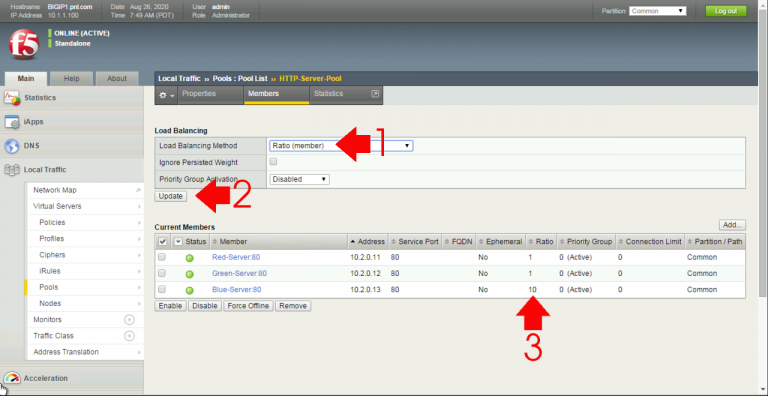Click the Force Offline button
Image resolution: width=768 pixels, height=396 pixels.
click(248, 306)
